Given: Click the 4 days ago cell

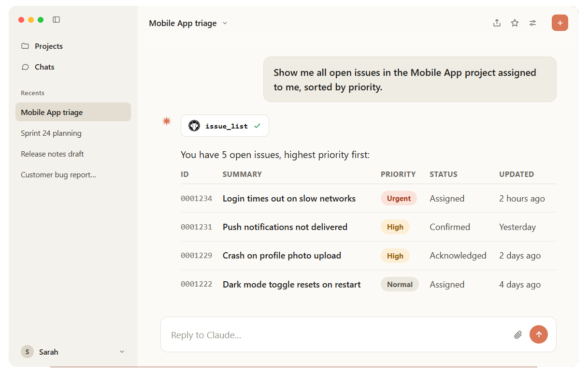Looking at the screenshot, I should pyautogui.click(x=520, y=284).
